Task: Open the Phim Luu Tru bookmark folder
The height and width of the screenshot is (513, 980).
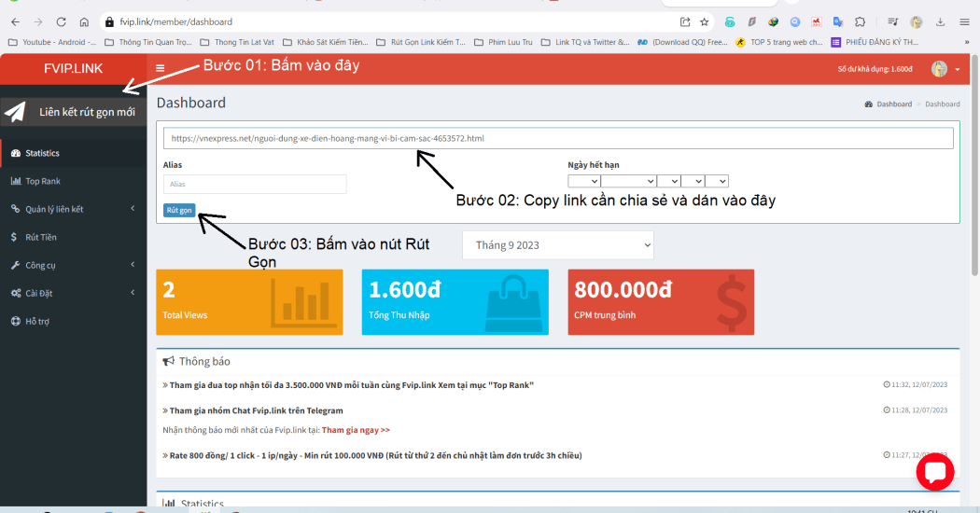Action: 504,43
